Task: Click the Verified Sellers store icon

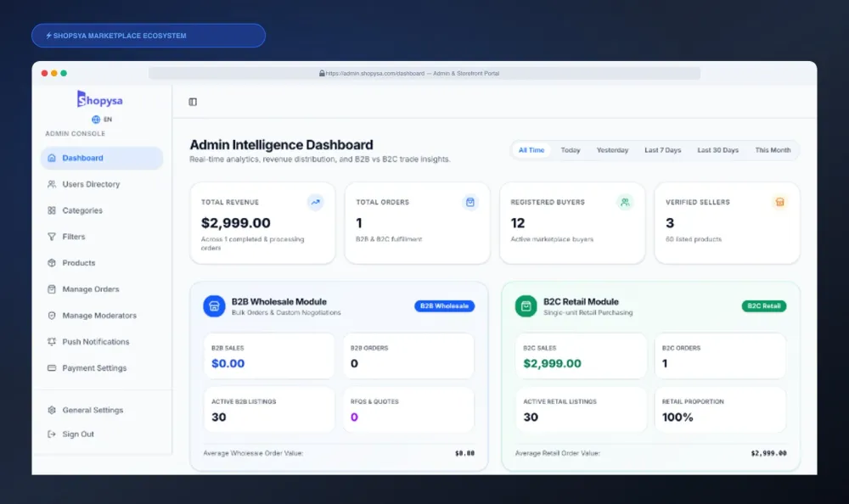Action: (x=779, y=202)
